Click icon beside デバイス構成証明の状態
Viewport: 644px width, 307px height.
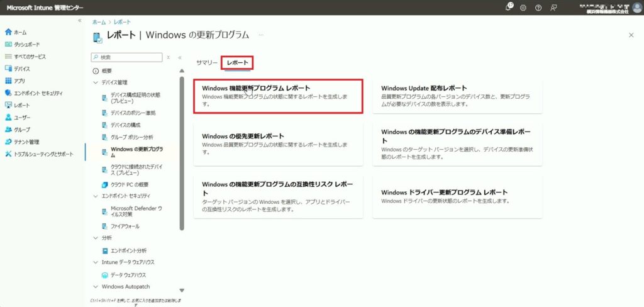click(x=105, y=98)
